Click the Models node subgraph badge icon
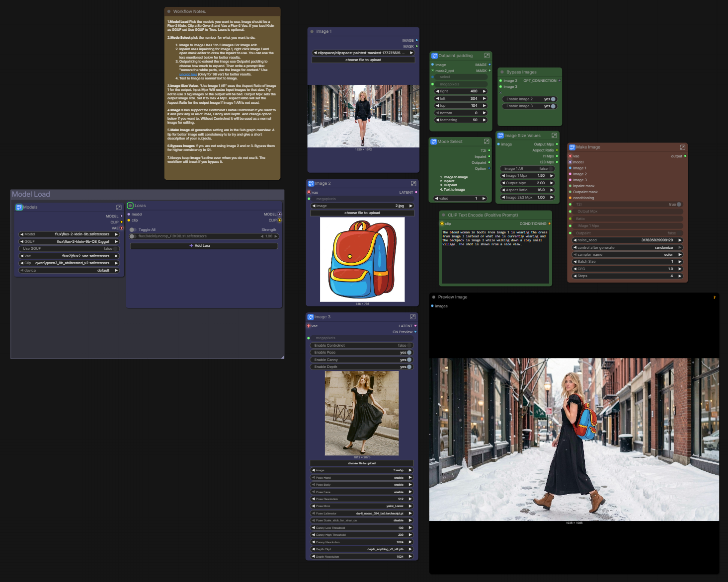This screenshot has width=728, height=582. pos(19,208)
